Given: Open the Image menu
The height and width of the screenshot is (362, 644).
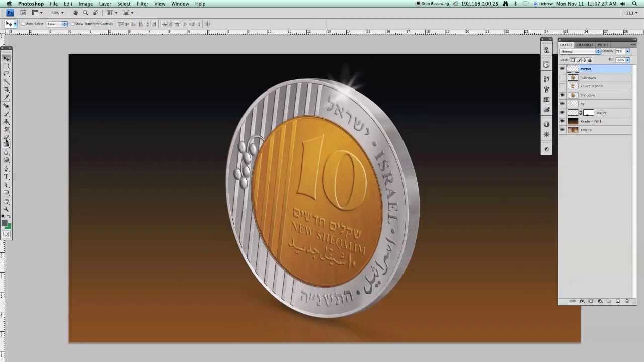Looking at the screenshot, I should (x=86, y=4).
